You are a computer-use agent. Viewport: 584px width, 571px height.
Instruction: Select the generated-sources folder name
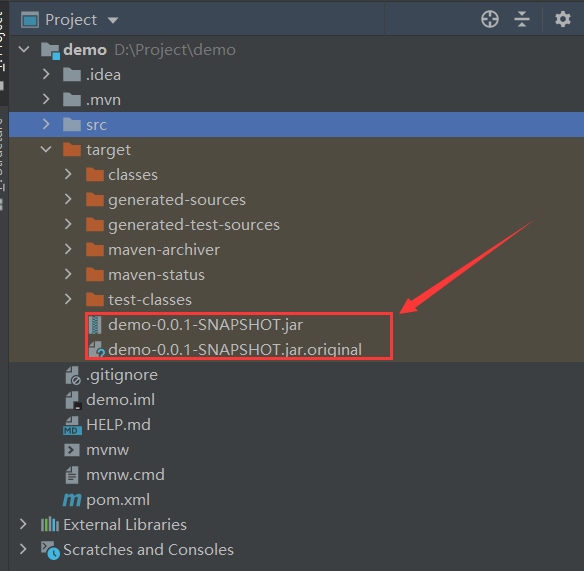(x=177, y=200)
